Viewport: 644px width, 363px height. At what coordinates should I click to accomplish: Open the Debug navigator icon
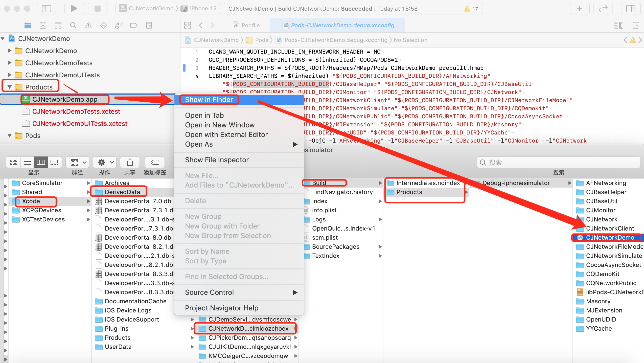pyautogui.click(x=119, y=25)
